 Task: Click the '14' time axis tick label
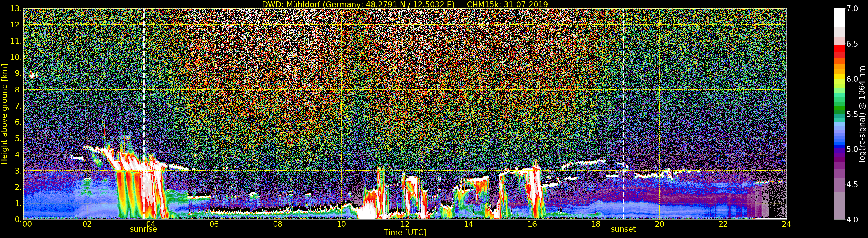(468, 224)
